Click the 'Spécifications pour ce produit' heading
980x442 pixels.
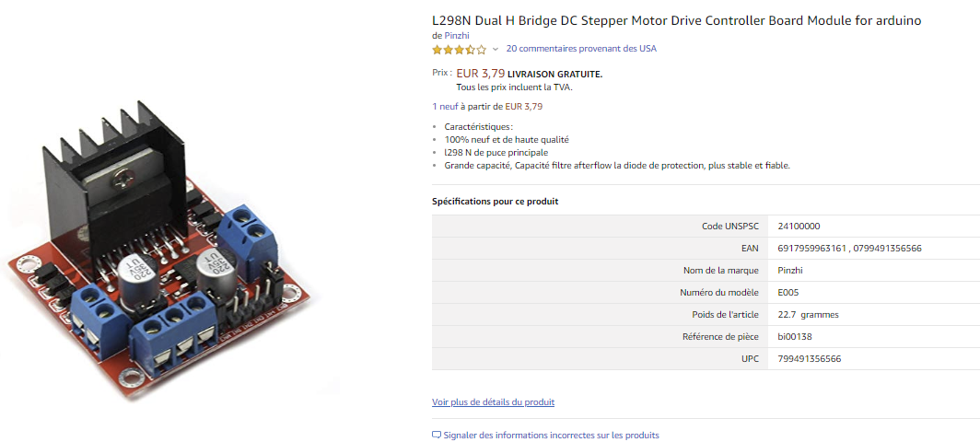(x=495, y=201)
